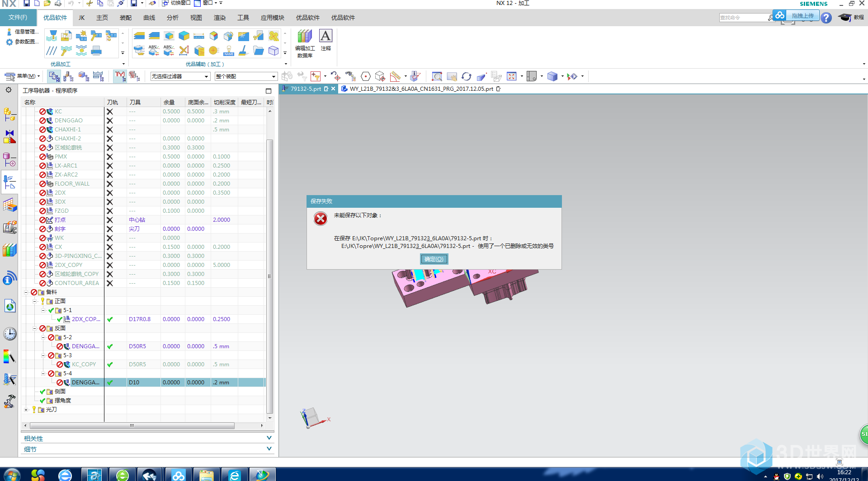The image size is (868, 481).
Task: Switch to the 渲染 ribbon tab
Action: coord(220,18)
